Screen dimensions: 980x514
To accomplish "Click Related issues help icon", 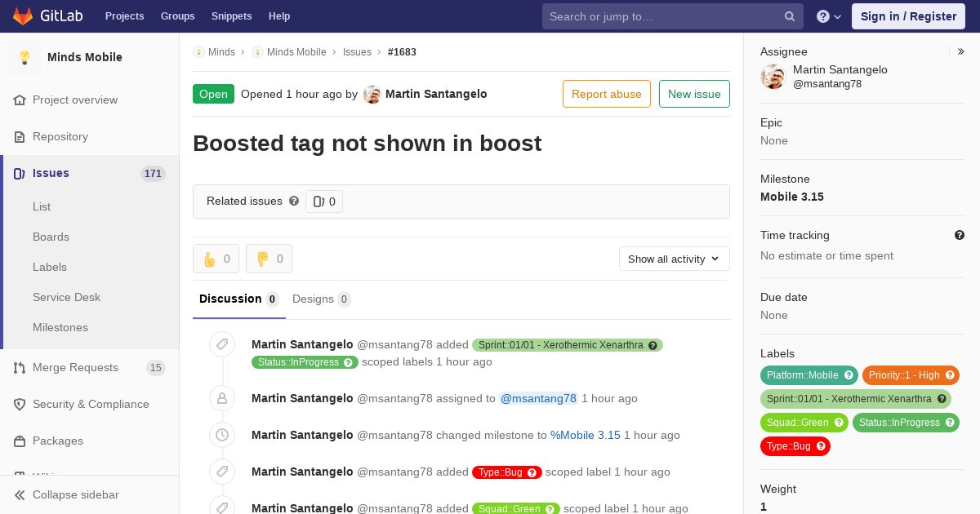I will tap(294, 201).
